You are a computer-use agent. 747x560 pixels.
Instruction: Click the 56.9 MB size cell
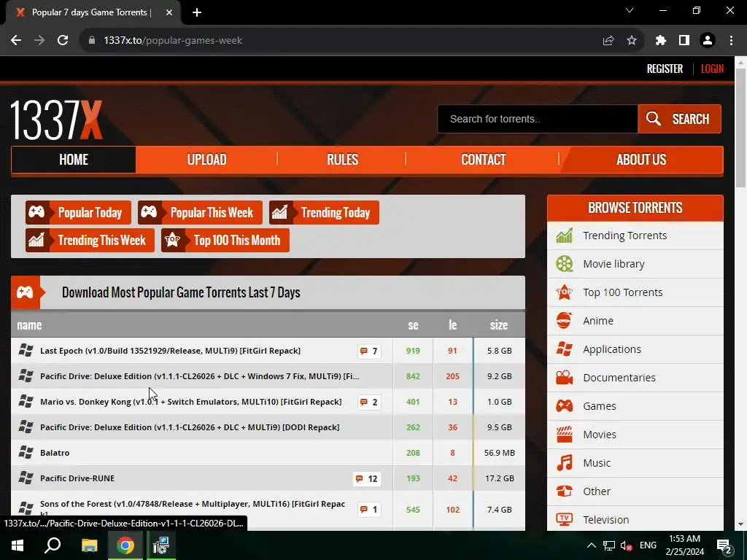click(499, 453)
